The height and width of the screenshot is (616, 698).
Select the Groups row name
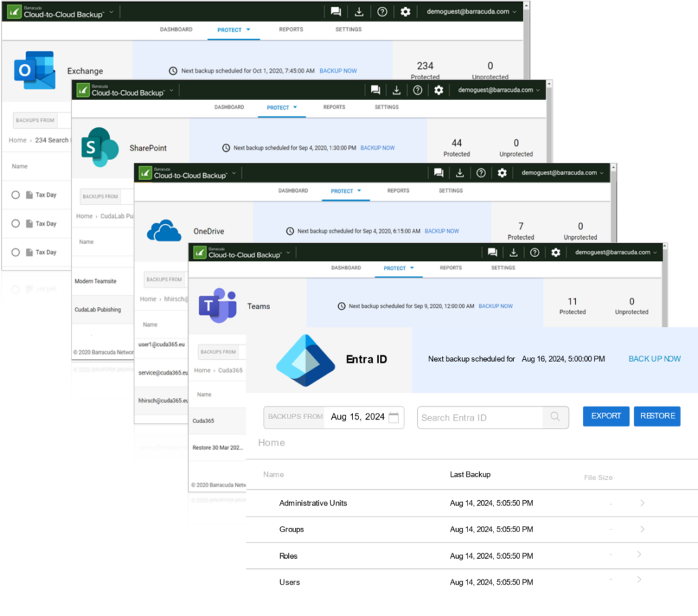point(292,529)
